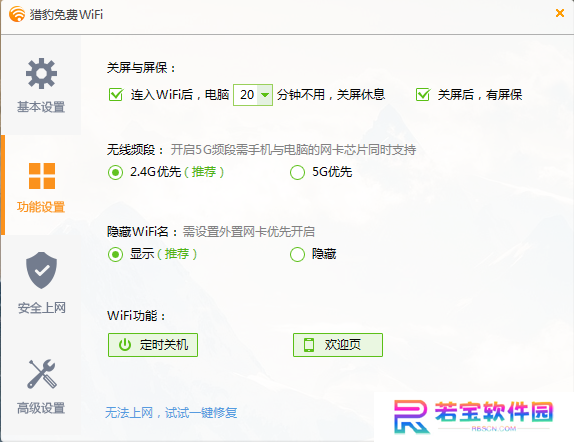The width and height of the screenshot is (574, 442).
Task: Open 基本设置 gear icon
Action: pos(41,73)
